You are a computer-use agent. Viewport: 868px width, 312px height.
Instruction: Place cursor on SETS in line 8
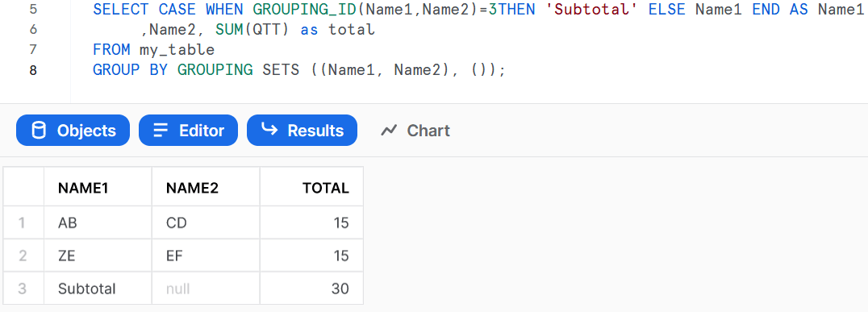tap(281, 70)
